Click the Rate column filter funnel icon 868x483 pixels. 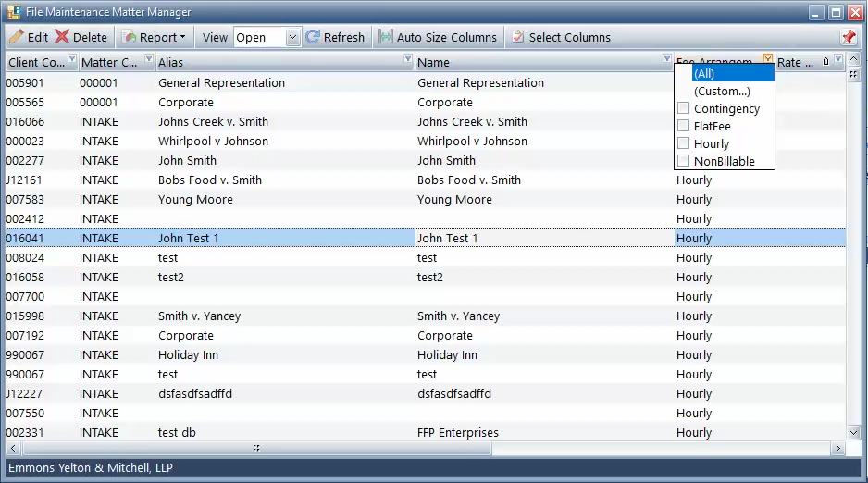(x=838, y=58)
